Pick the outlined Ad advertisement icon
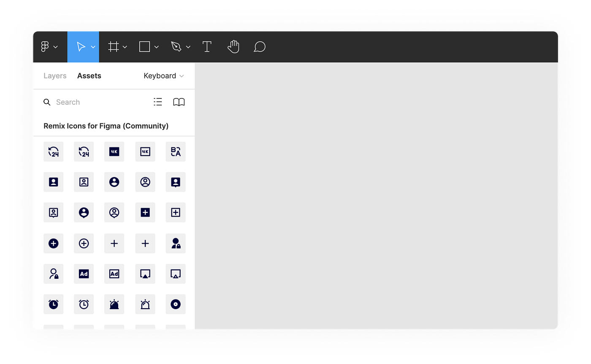The height and width of the screenshot is (364, 591). (114, 274)
